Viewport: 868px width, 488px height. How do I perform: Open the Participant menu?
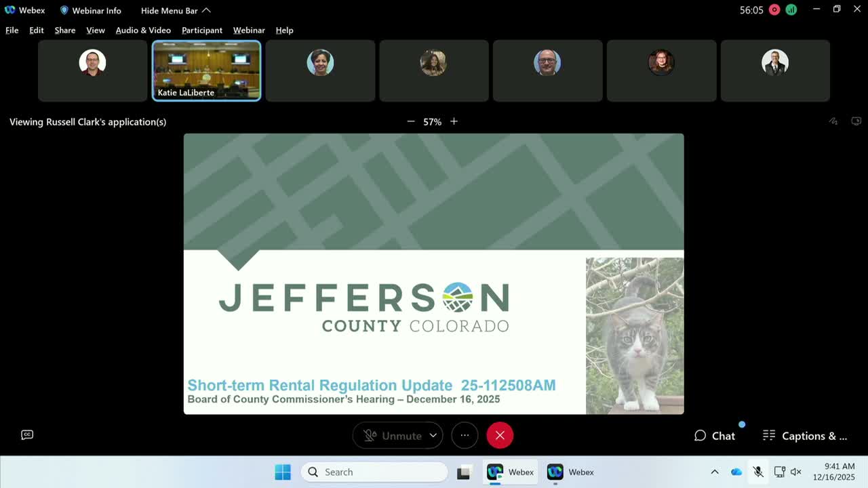(x=202, y=30)
